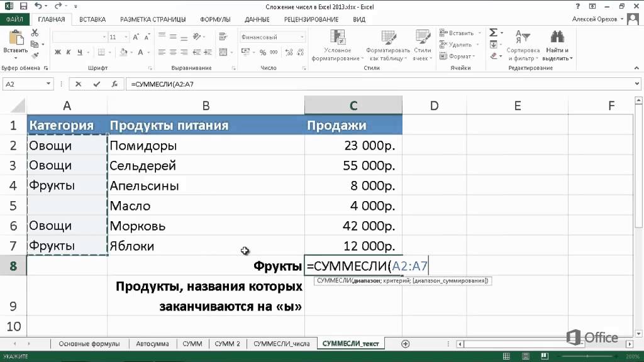Click the Вставить paste clipboard icon

[x=16, y=38]
